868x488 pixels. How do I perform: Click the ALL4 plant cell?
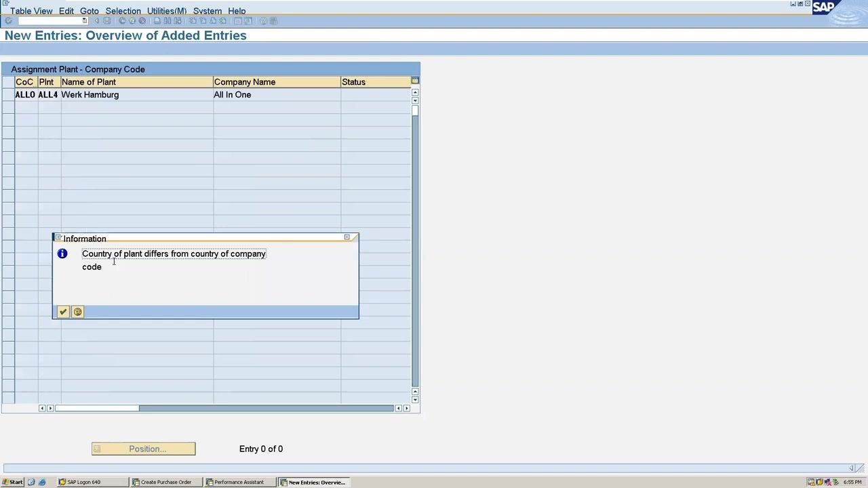[49, 95]
